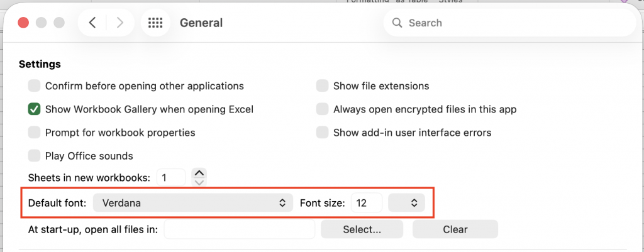Check the Show file extensions box
Screen dimensions: 644x252
click(322, 85)
